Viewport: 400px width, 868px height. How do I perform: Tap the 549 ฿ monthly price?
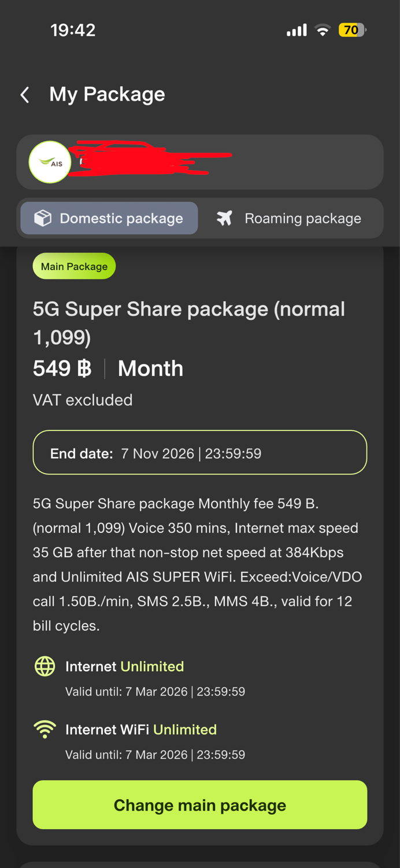tap(62, 369)
